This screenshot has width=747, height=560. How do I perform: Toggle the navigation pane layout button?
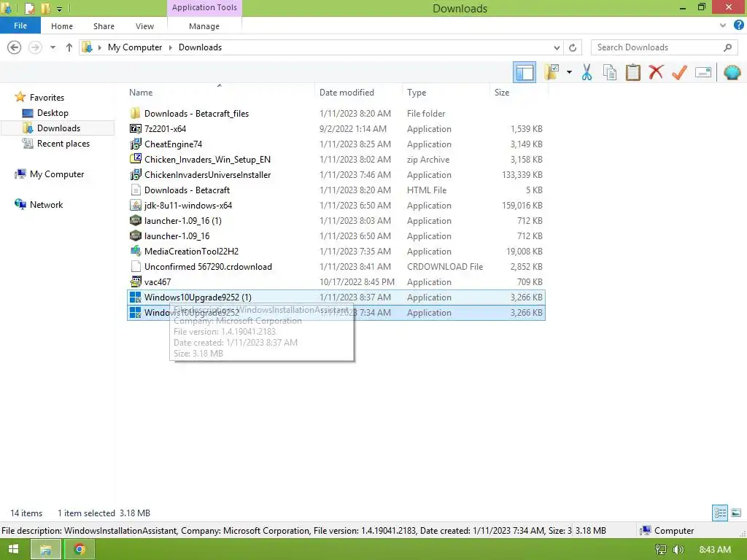(524, 72)
